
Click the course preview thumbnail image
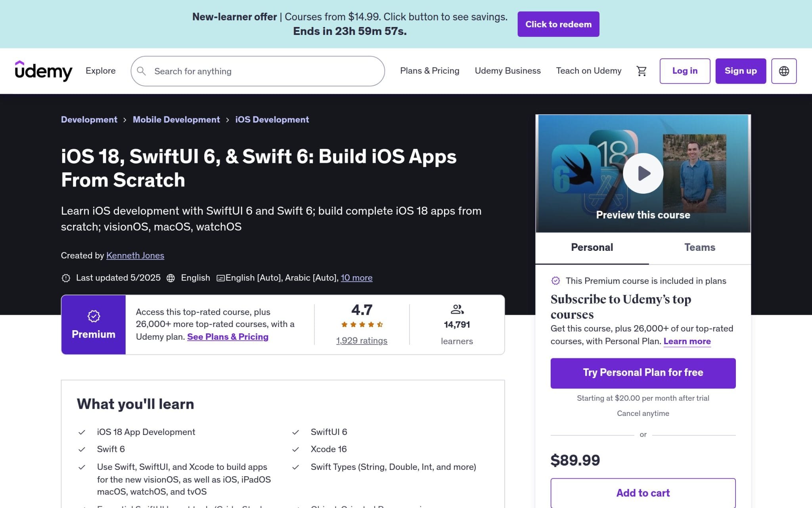[x=643, y=173]
